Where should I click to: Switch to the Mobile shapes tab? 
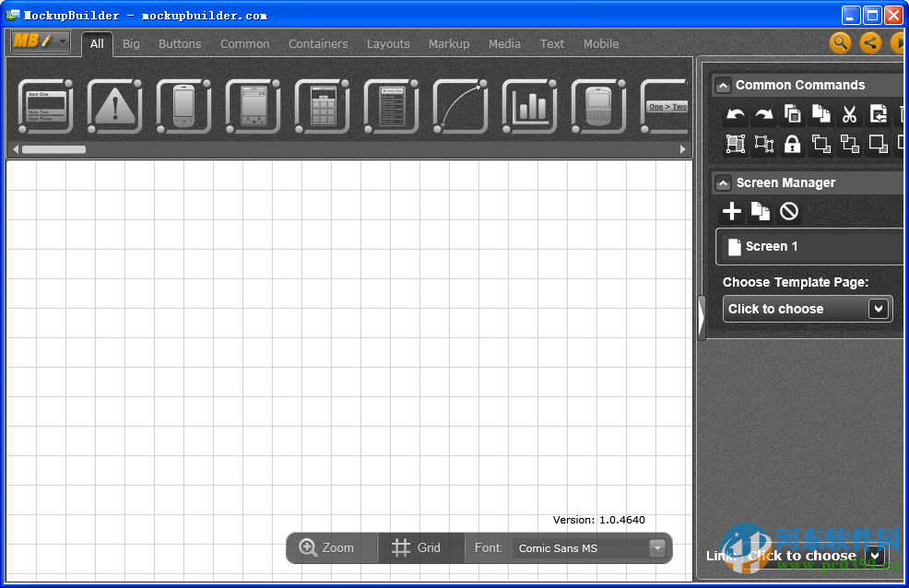601,43
